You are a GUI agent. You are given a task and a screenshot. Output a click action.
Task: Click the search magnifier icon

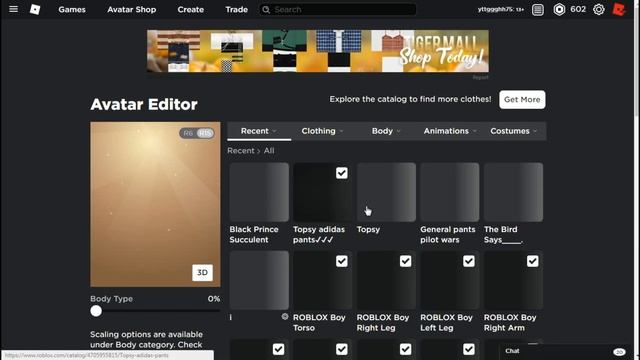tap(266, 9)
